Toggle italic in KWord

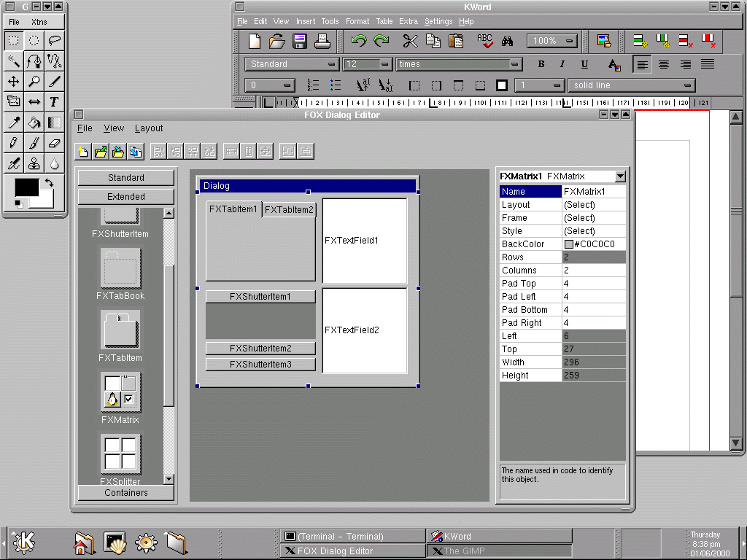click(x=562, y=64)
